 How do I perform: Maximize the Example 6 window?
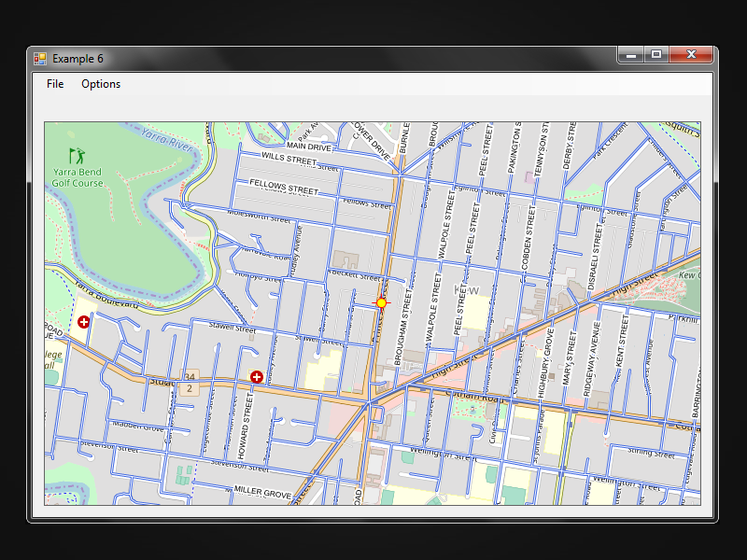[x=656, y=54]
